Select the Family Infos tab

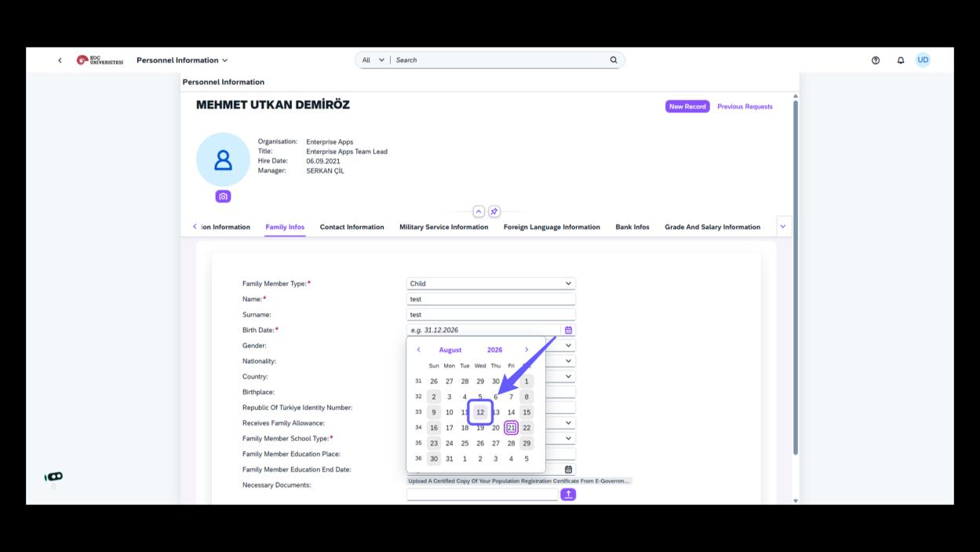tap(285, 227)
